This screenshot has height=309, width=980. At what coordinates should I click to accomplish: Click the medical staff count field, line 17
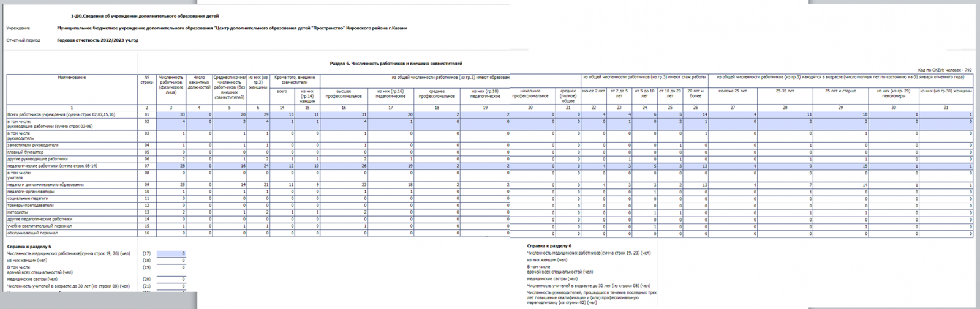171,253
